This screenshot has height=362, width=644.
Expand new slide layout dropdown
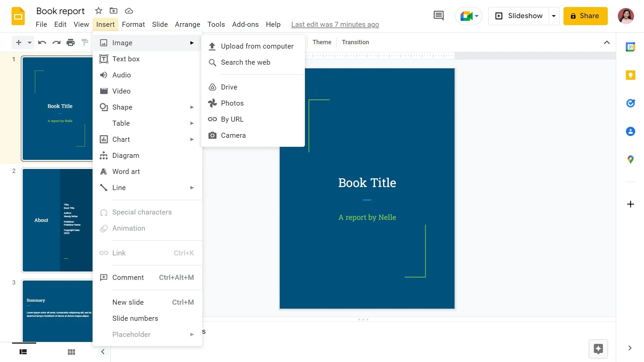point(30,42)
